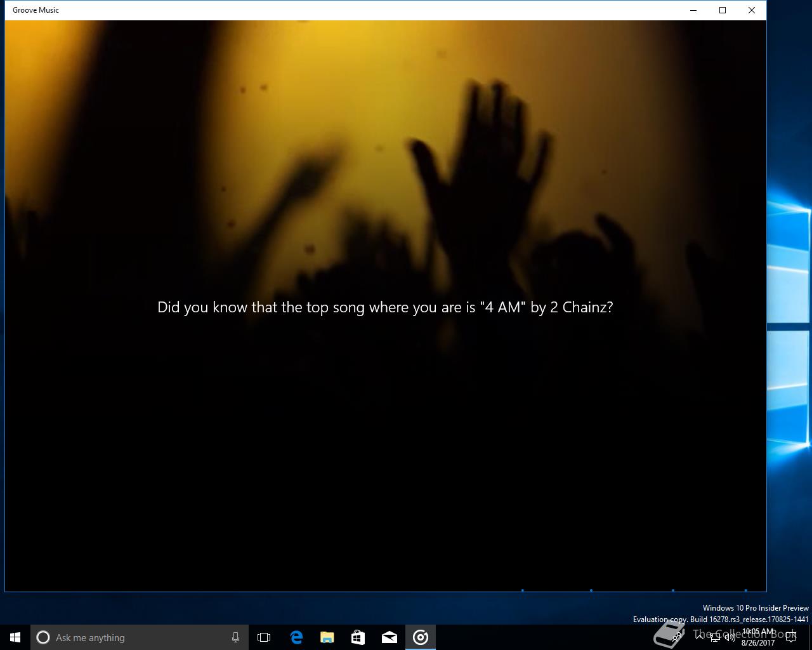The height and width of the screenshot is (650, 812).
Task: Activate Cortana's microphone icon
Action: tap(235, 637)
